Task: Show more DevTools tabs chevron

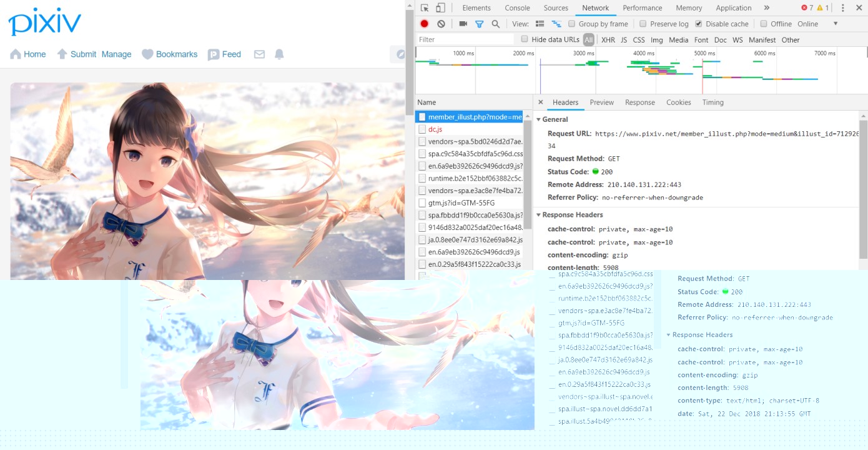Action: [x=766, y=8]
